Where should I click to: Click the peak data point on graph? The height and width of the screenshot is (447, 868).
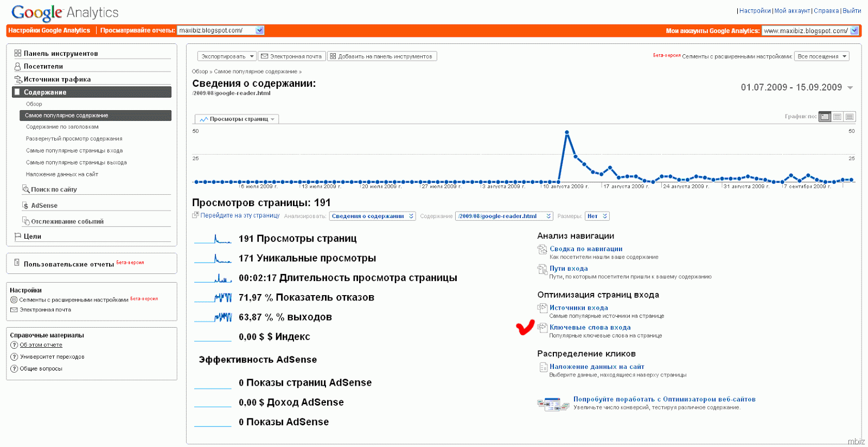pyautogui.click(x=567, y=132)
